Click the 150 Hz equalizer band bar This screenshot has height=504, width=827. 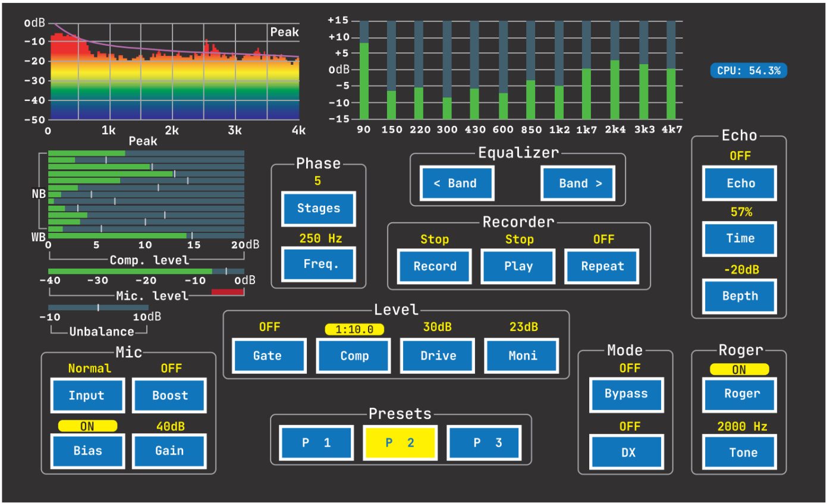coord(392,70)
